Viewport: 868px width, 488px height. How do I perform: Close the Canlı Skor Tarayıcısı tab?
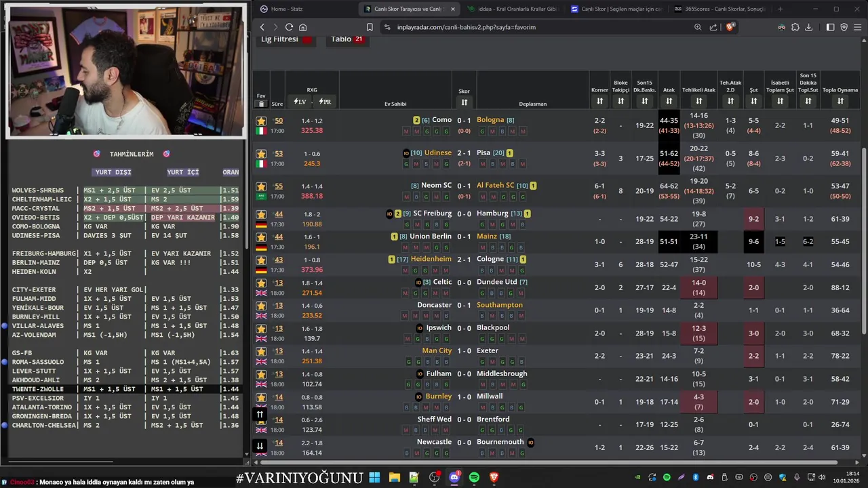(x=452, y=9)
